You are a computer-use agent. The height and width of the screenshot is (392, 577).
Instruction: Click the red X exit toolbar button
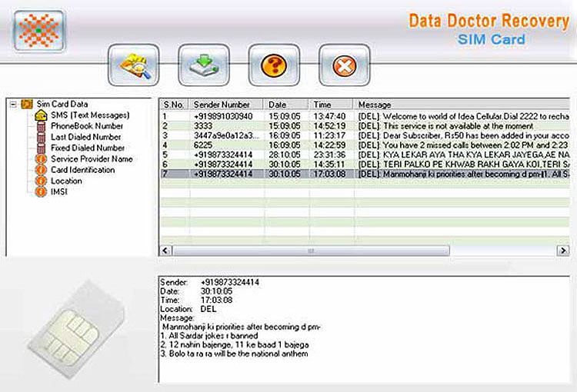[x=344, y=65]
